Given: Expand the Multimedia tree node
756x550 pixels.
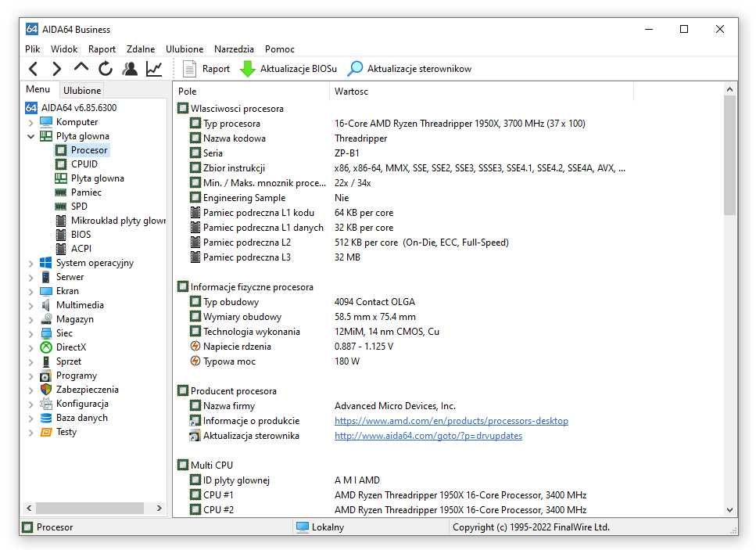Looking at the screenshot, I should tap(30, 305).
